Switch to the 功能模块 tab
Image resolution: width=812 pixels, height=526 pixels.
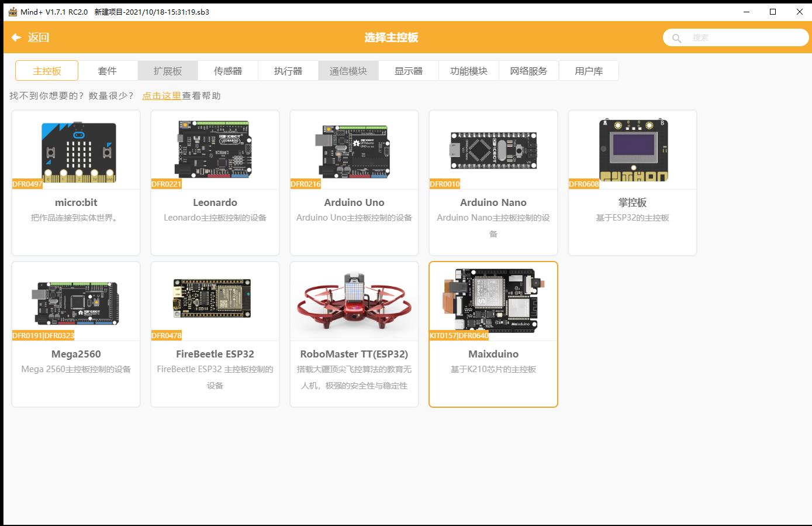pyautogui.click(x=469, y=71)
